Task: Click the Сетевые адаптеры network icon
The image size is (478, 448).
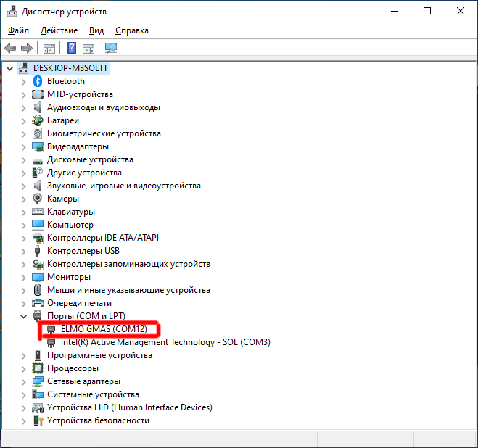Action: tap(38, 381)
